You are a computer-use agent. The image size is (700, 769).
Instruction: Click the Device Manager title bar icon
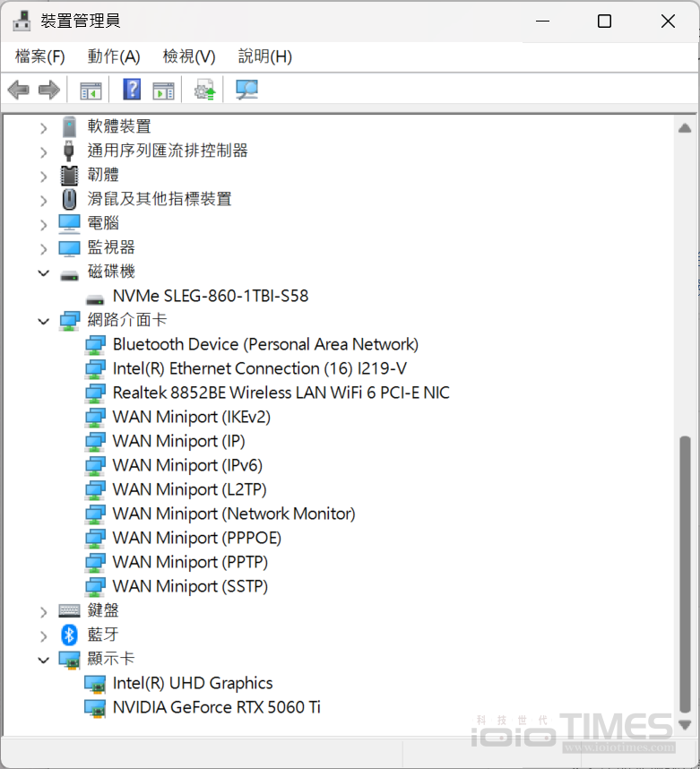pyautogui.click(x=22, y=21)
